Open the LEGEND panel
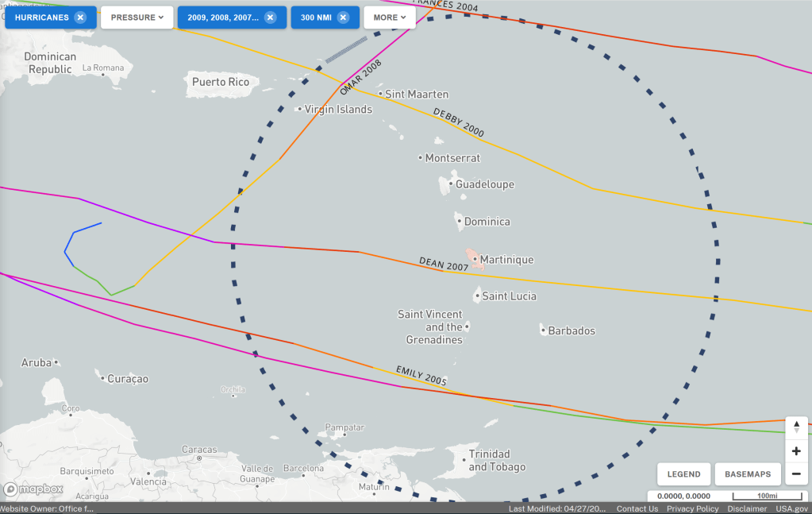The image size is (812, 514). tap(683, 474)
